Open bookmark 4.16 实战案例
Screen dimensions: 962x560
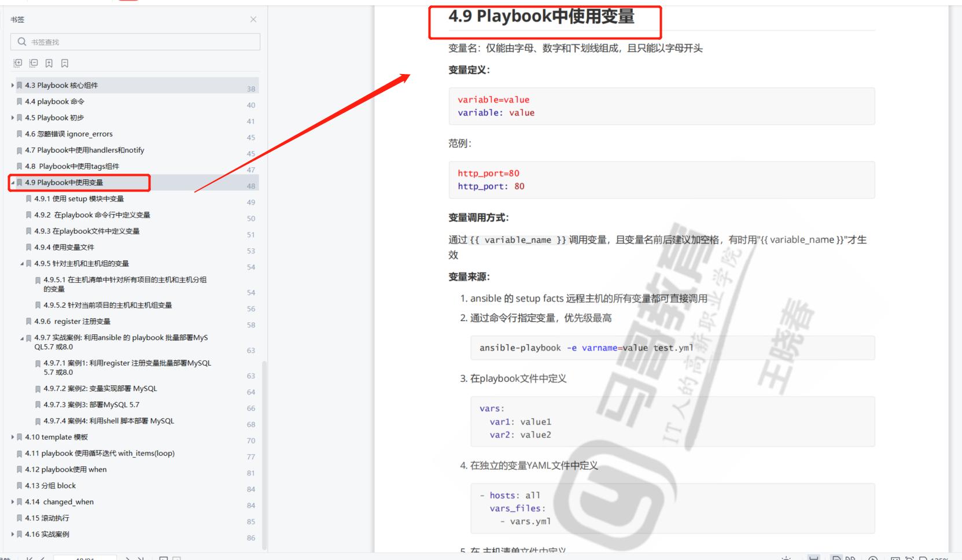[x=47, y=535]
